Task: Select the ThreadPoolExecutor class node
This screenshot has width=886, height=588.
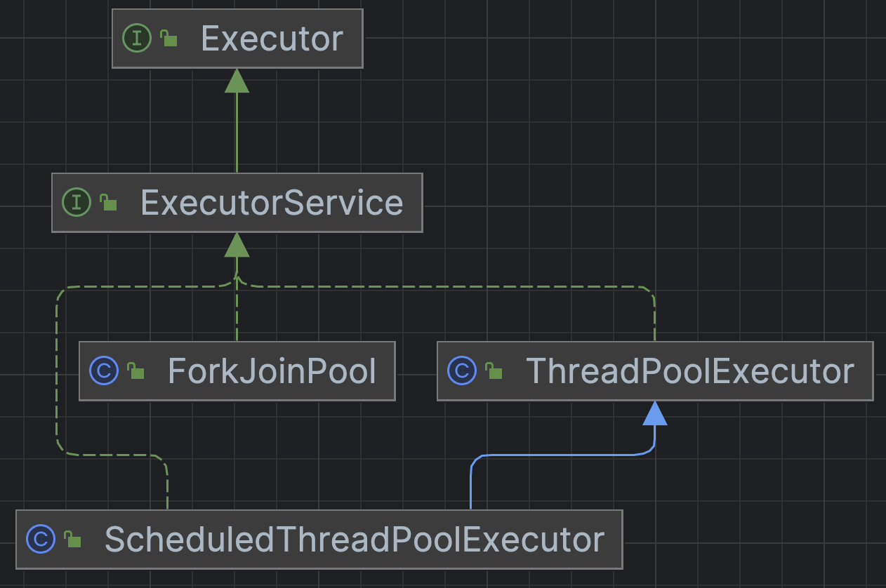Action: (655, 371)
